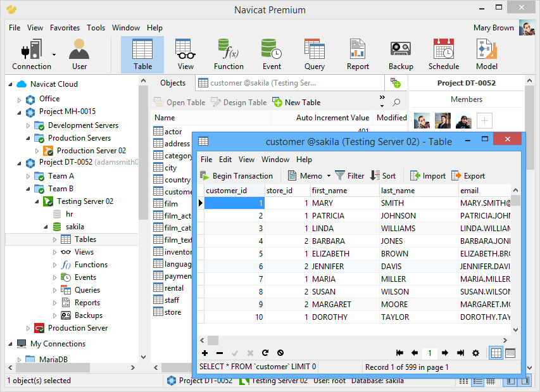Collapse the Navicat Cloud node
This screenshot has width=540, height=392.
10,84
